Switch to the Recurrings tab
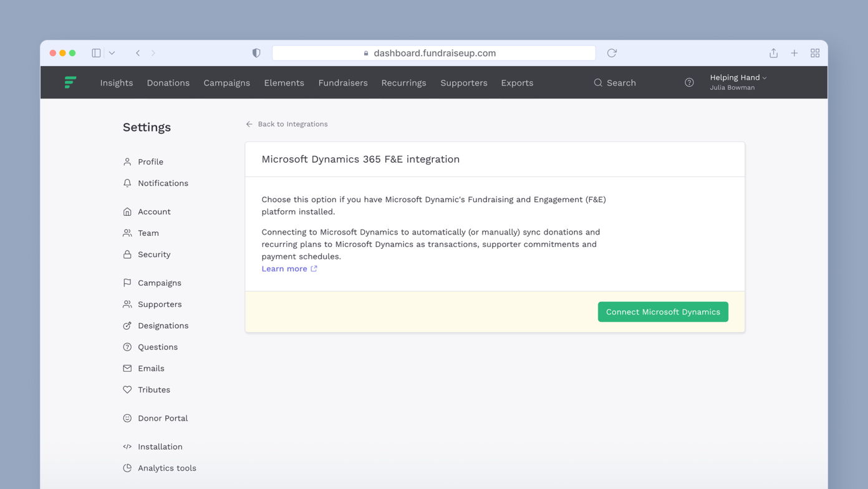Viewport: 868px width, 489px height. tap(403, 82)
